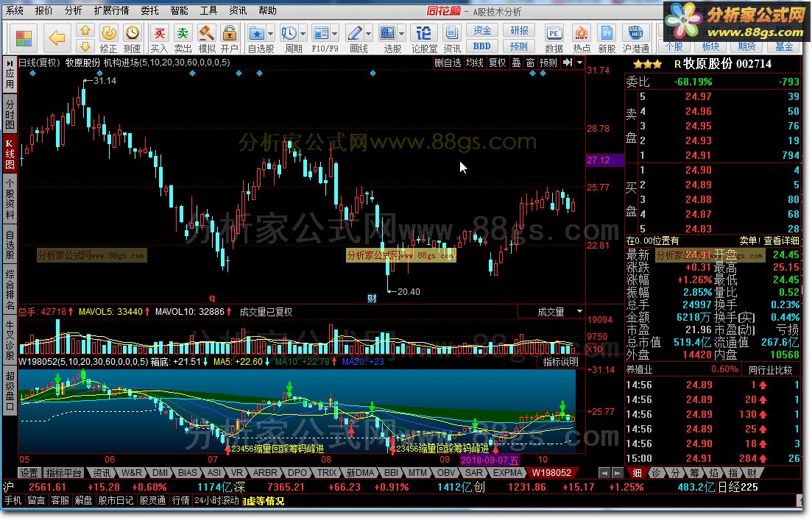The height and width of the screenshot is (520, 812).
Task: Open the 沪港通 SSE HKE icon
Action: tap(635, 34)
